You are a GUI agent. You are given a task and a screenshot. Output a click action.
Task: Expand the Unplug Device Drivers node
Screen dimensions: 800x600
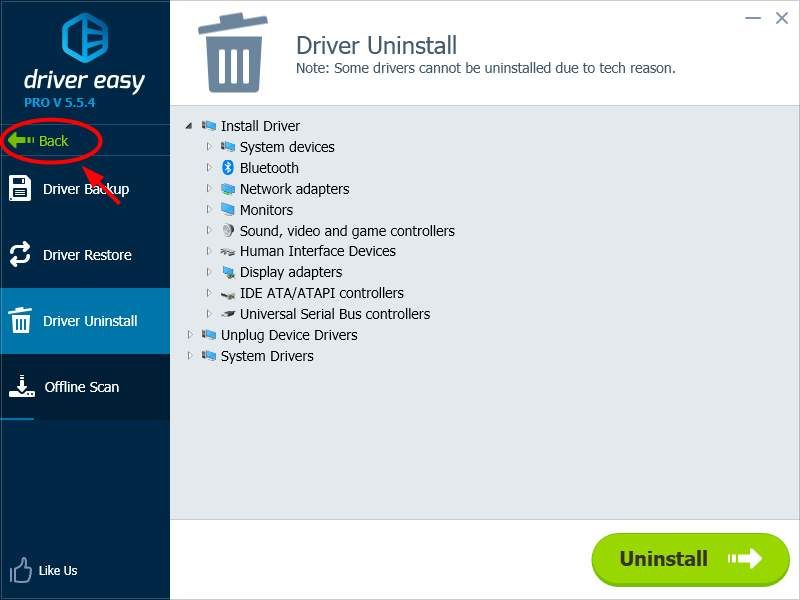(x=190, y=335)
